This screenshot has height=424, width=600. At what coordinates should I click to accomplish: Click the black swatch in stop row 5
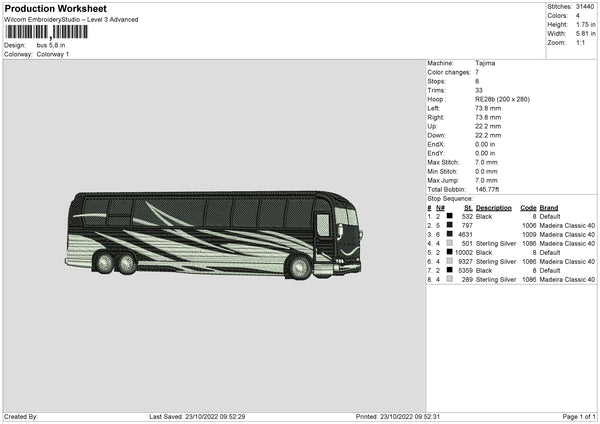(450, 252)
